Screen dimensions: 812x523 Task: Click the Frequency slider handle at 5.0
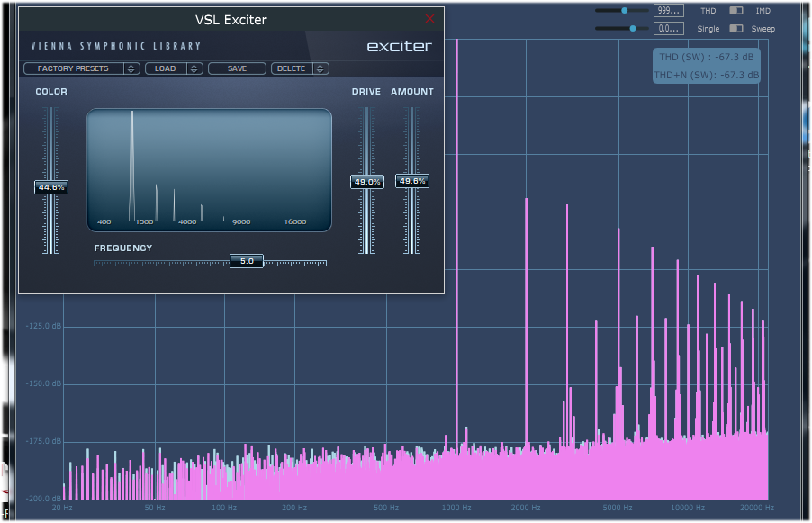pos(247,261)
